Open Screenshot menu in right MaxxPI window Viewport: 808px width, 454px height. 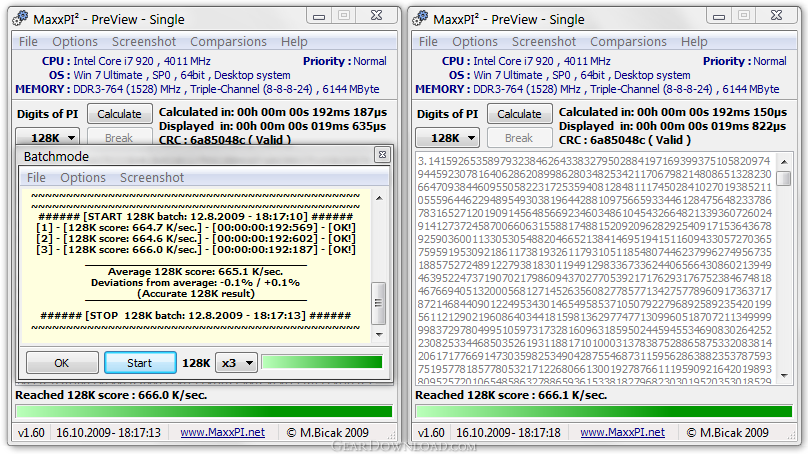click(x=544, y=42)
